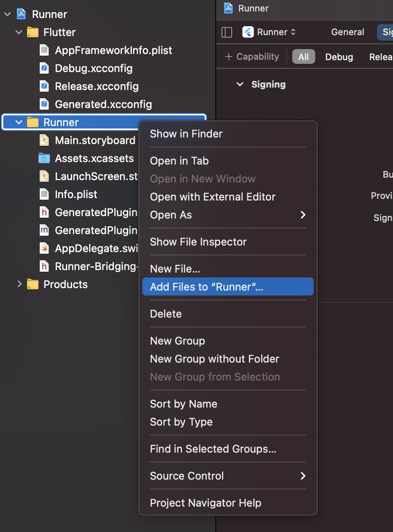Click the Assets.xcassets catalog icon

(x=44, y=158)
